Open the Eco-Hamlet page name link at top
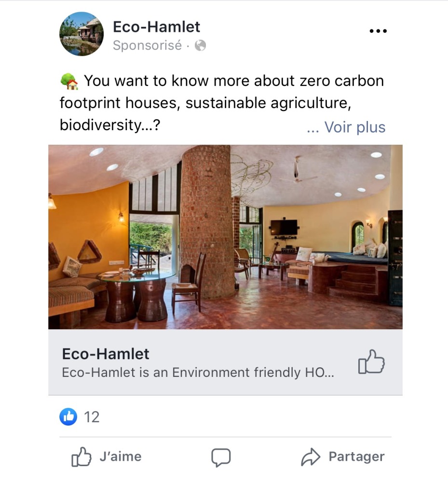The height and width of the screenshot is (482, 448). click(156, 27)
